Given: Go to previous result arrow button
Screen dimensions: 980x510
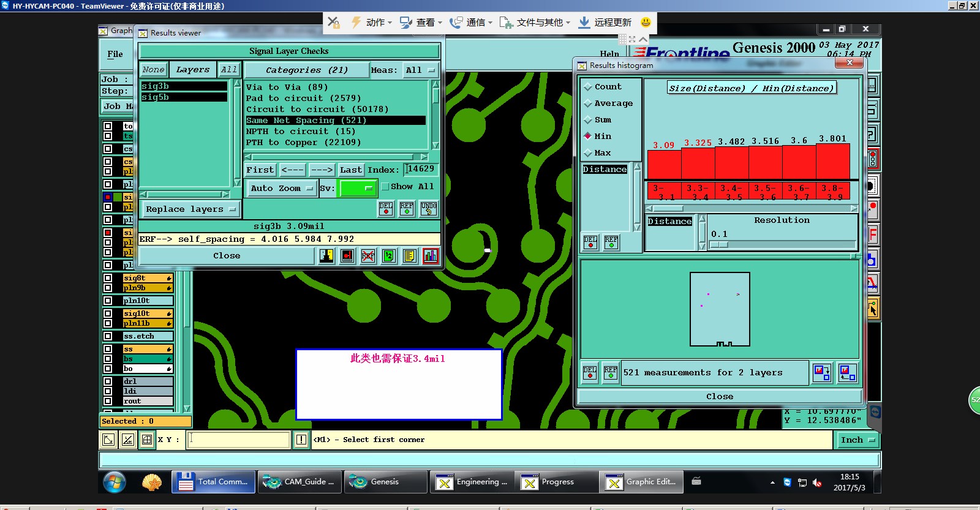Looking at the screenshot, I should 293,170.
